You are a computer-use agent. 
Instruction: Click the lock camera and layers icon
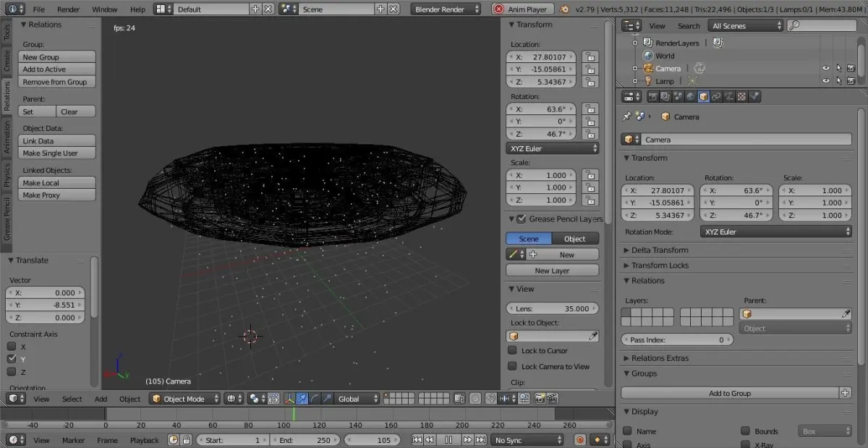[459, 399]
